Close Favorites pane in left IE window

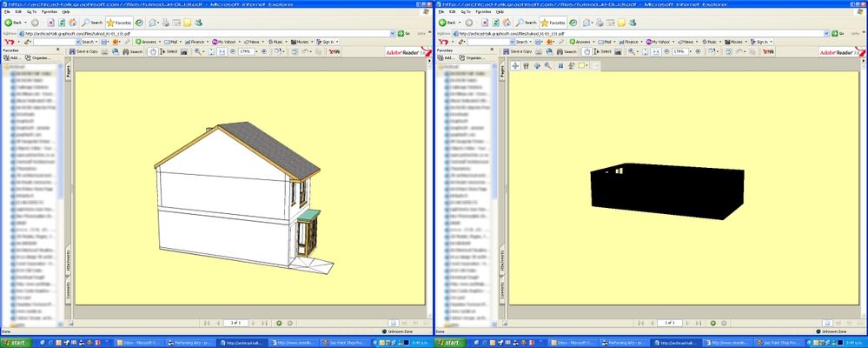(58, 50)
